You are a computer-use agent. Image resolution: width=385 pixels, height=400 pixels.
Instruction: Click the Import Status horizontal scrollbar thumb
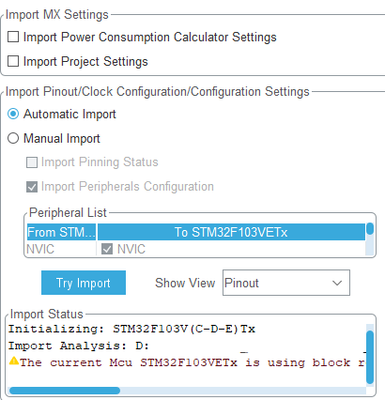[x=65, y=390]
